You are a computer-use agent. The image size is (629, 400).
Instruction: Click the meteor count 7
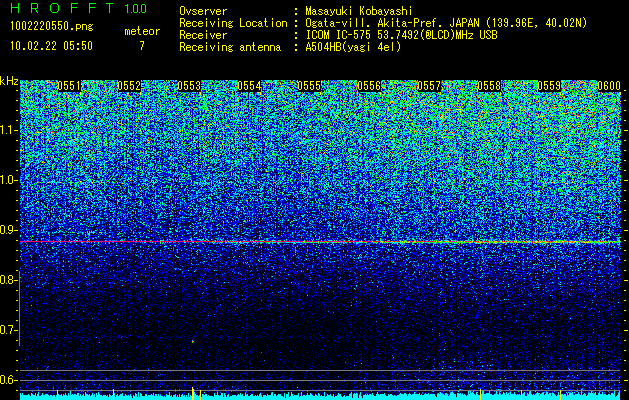142,46
